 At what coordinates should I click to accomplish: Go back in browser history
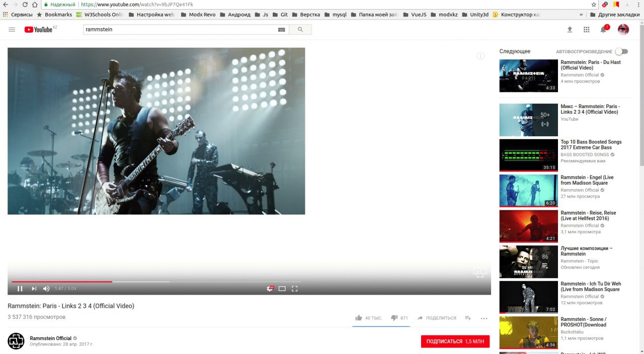pyautogui.click(x=5, y=5)
